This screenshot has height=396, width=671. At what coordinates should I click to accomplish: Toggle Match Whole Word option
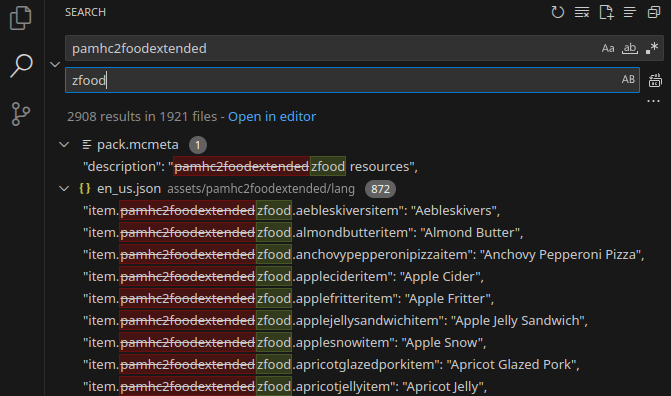click(629, 48)
